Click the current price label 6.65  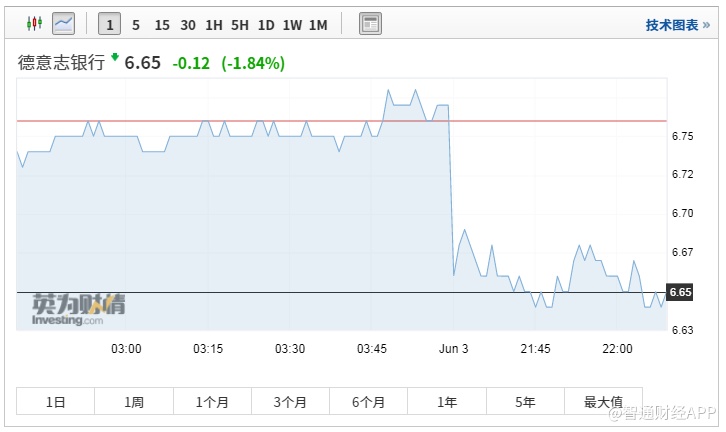click(680, 292)
